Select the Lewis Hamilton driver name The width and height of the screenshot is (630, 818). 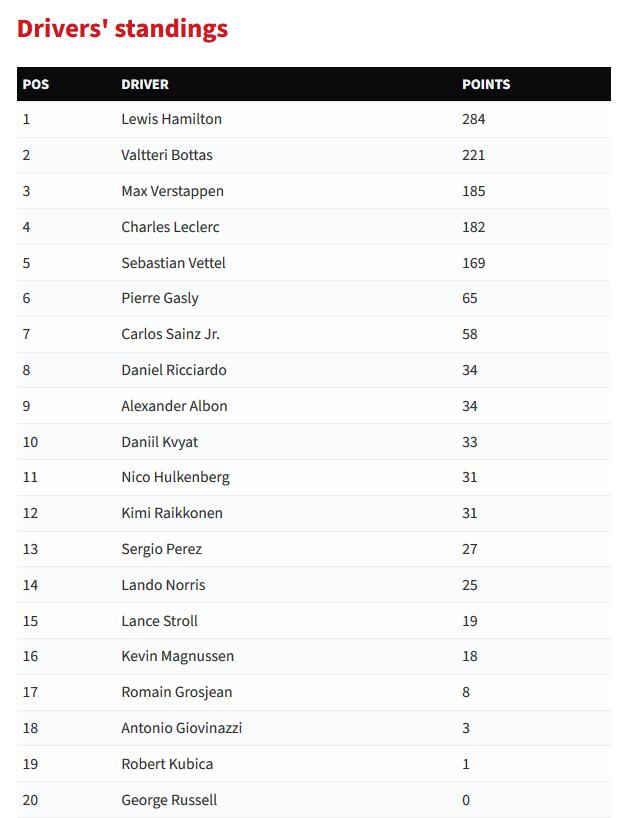tap(171, 119)
